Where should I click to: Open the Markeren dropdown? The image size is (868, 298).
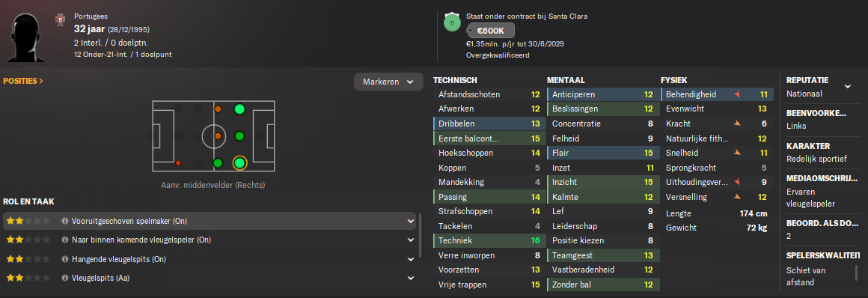click(x=388, y=82)
